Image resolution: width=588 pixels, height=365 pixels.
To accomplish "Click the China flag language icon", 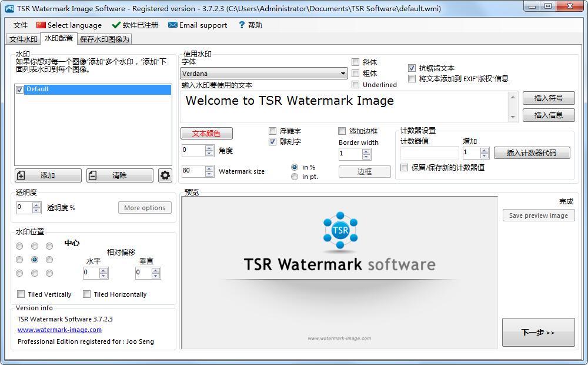I will pos(41,25).
